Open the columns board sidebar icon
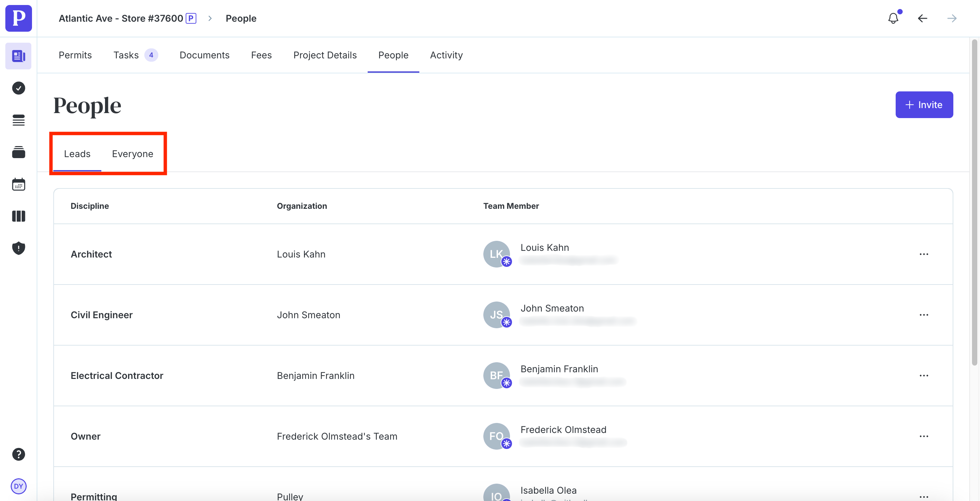980x501 pixels. (x=18, y=216)
